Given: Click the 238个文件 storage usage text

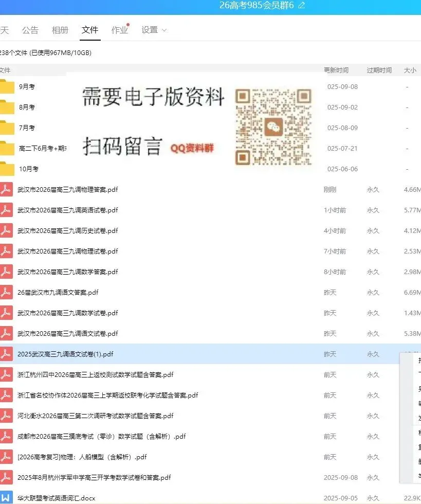Looking at the screenshot, I should point(45,52).
